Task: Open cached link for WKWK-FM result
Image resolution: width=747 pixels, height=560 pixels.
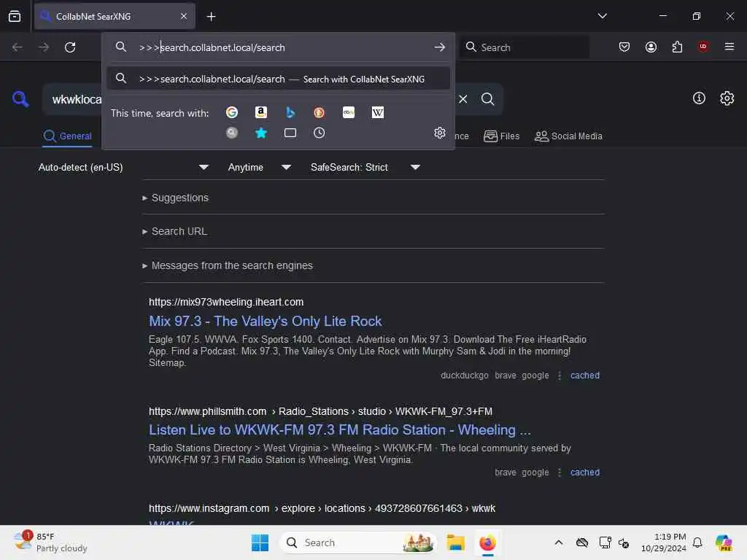Action: coord(585,472)
